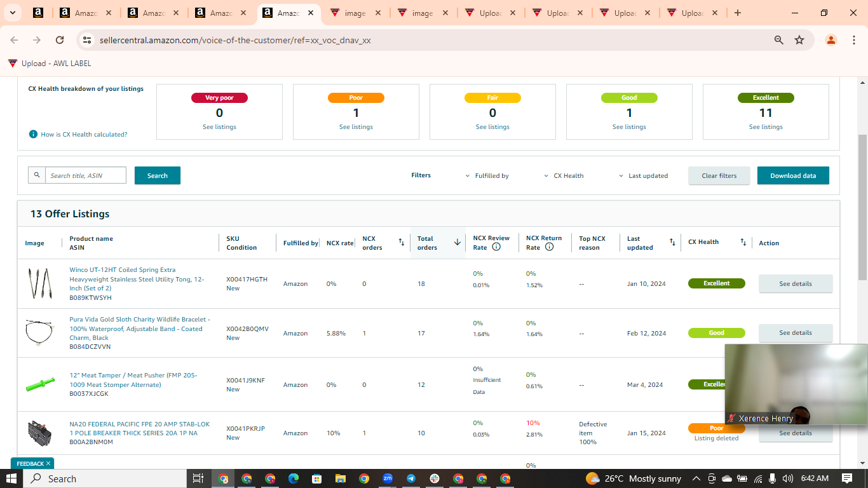Viewport: 868px width, 488px height.
Task: Open How is CX Health calculated link
Action: click(84, 135)
